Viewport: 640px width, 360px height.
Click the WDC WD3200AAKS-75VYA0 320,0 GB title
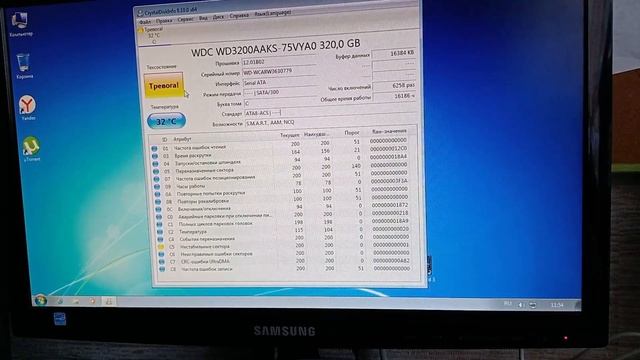pyautogui.click(x=276, y=49)
